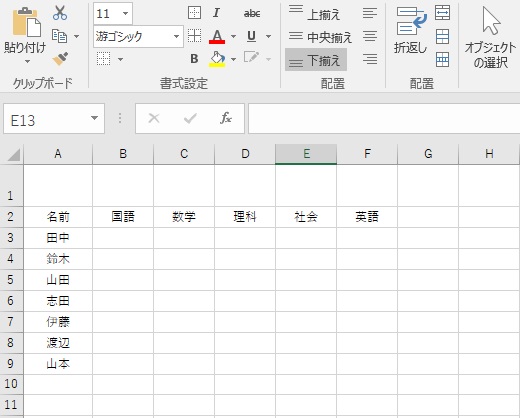This screenshot has height=418, width=520.
Task: Expand the Copy dropdown arrow
Action: [x=77, y=36]
